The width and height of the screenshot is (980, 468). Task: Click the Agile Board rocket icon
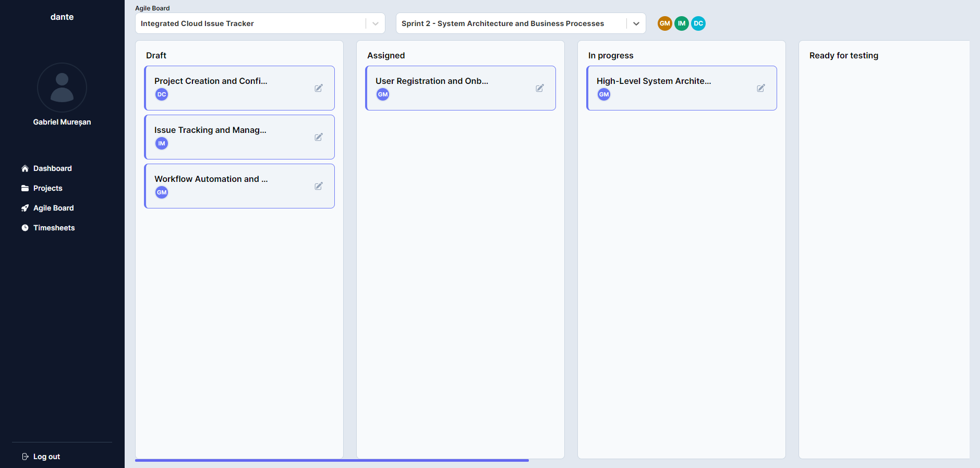pos(25,208)
